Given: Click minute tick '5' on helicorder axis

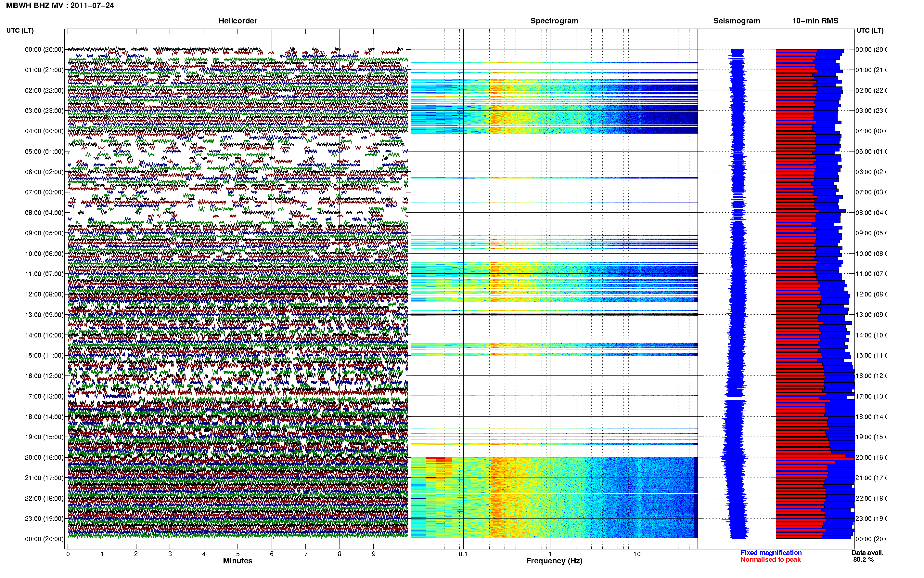Looking at the screenshot, I should pyautogui.click(x=237, y=554).
